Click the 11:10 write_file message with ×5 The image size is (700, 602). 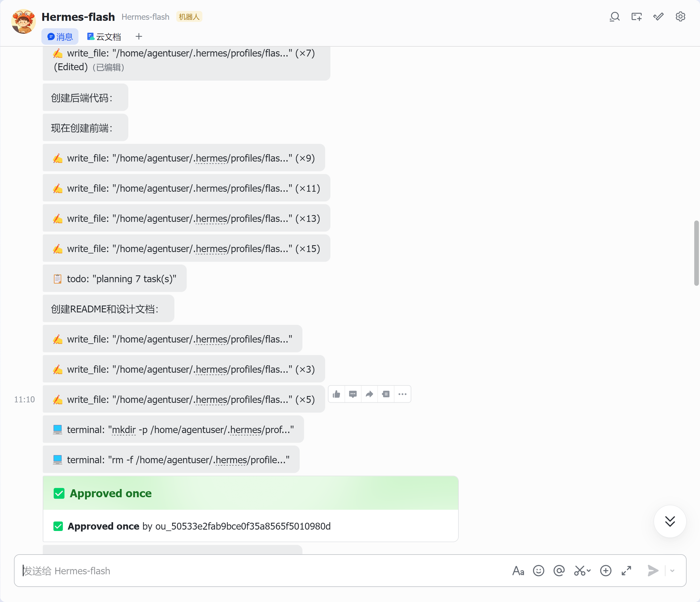click(x=184, y=399)
